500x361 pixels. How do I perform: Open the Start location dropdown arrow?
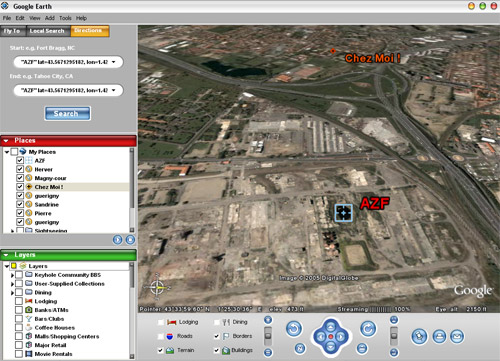(114, 62)
